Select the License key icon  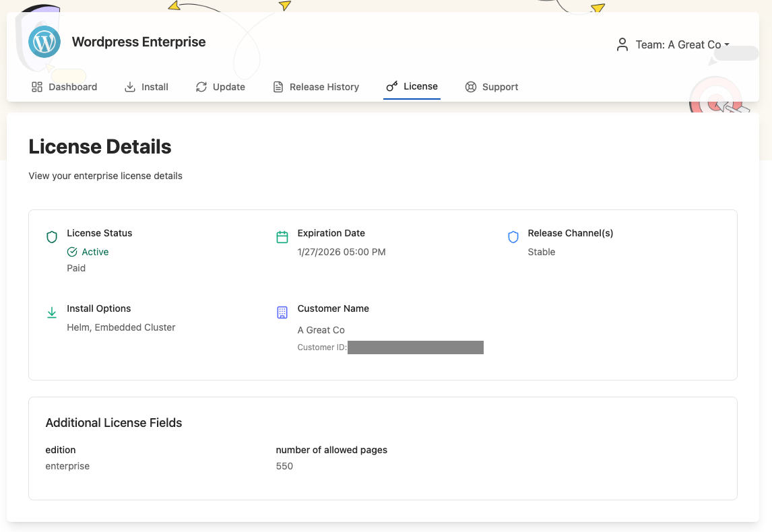click(391, 86)
